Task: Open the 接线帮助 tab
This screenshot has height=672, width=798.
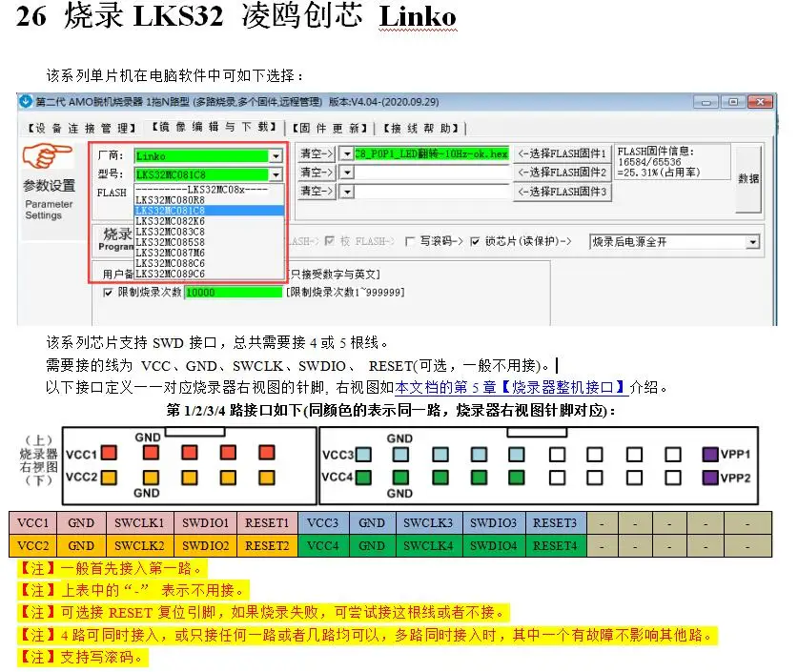Action: 420,128
